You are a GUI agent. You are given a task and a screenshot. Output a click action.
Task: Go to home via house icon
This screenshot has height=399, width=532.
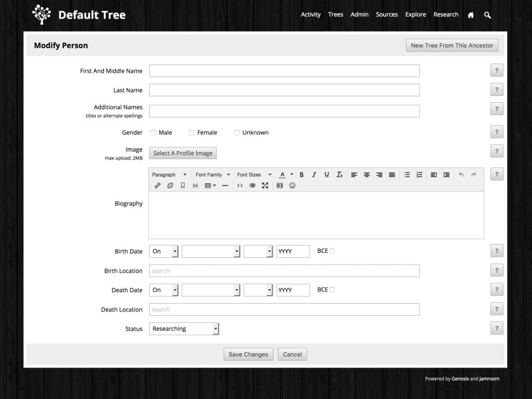pos(470,15)
